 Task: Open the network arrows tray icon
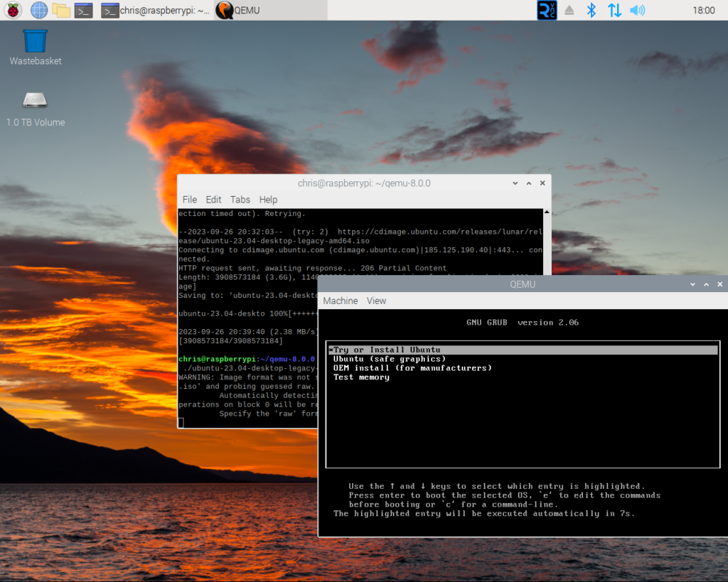[615, 10]
